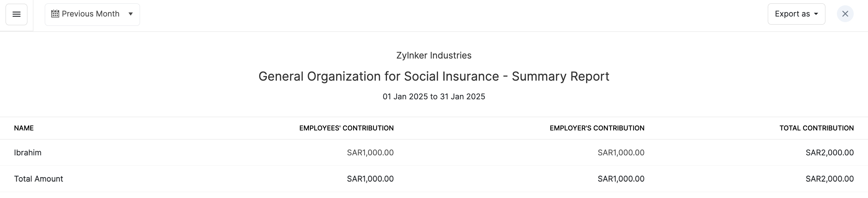Viewport: 868px width, 198px height.
Task: Click the NAME column header
Action: tap(24, 128)
